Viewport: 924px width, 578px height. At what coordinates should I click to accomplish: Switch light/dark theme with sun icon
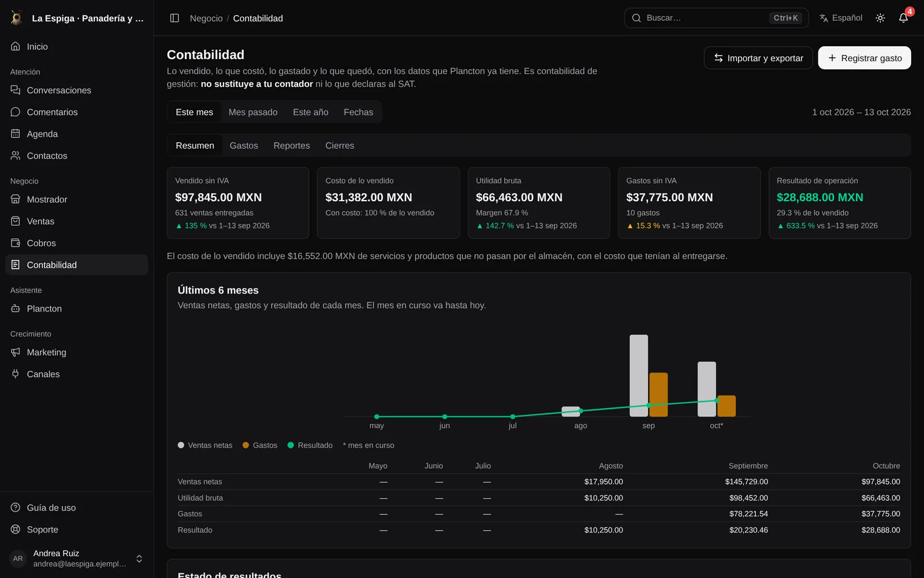click(x=880, y=18)
